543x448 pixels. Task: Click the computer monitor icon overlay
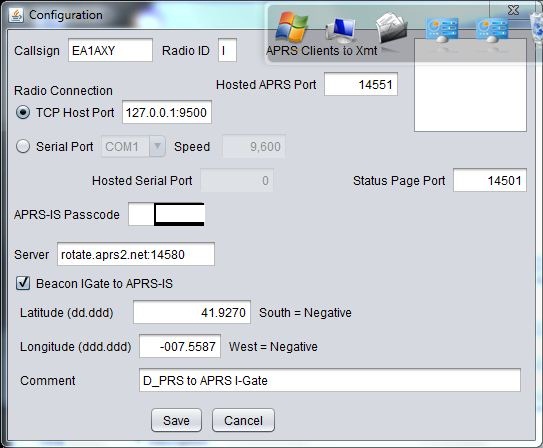(x=341, y=29)
